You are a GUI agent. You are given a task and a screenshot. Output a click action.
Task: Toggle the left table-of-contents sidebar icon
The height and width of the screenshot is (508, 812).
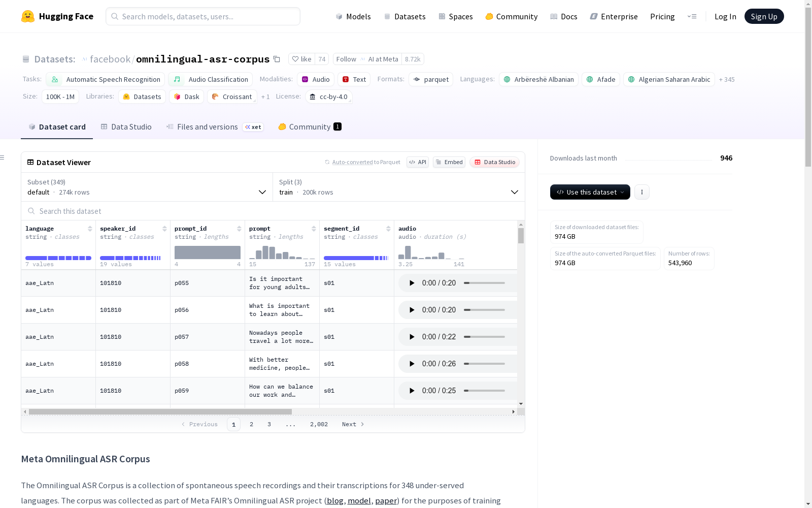point(3,157)
